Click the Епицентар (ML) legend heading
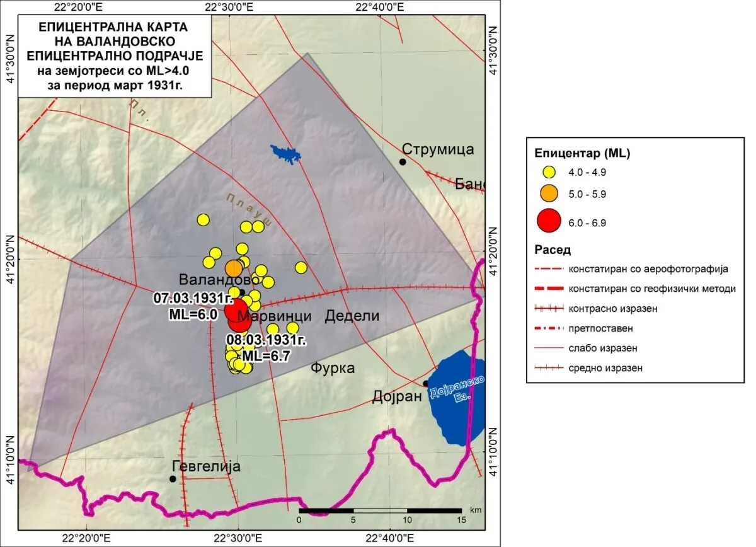The image size is (756, 547). (x=582, y=153)
